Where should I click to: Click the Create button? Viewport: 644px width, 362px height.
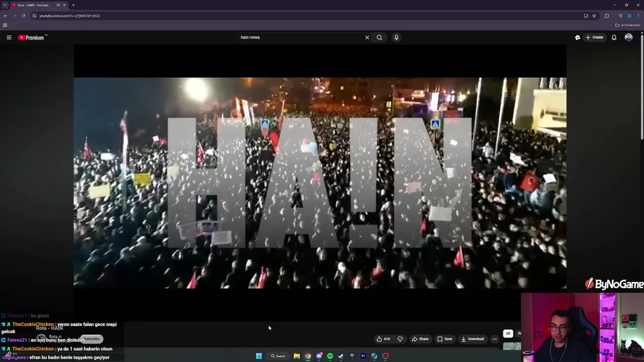pyautogui.click(x=594, y=37)
